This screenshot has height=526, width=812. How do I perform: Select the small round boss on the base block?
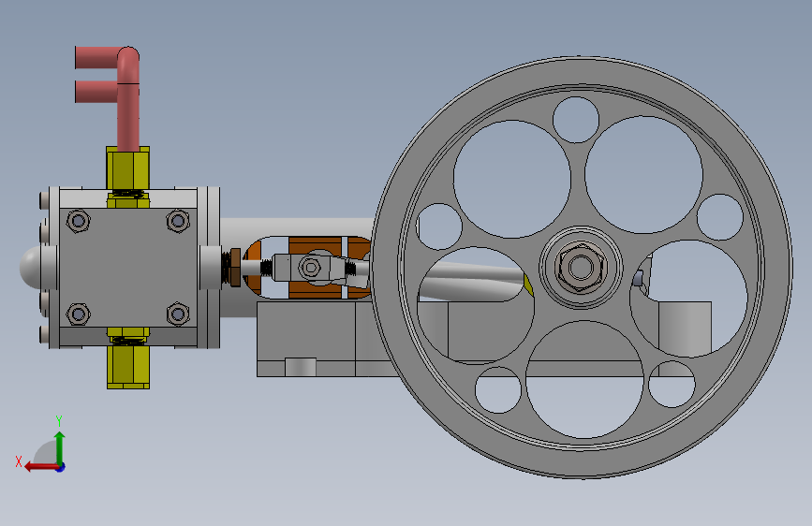(x=301, y=367)
